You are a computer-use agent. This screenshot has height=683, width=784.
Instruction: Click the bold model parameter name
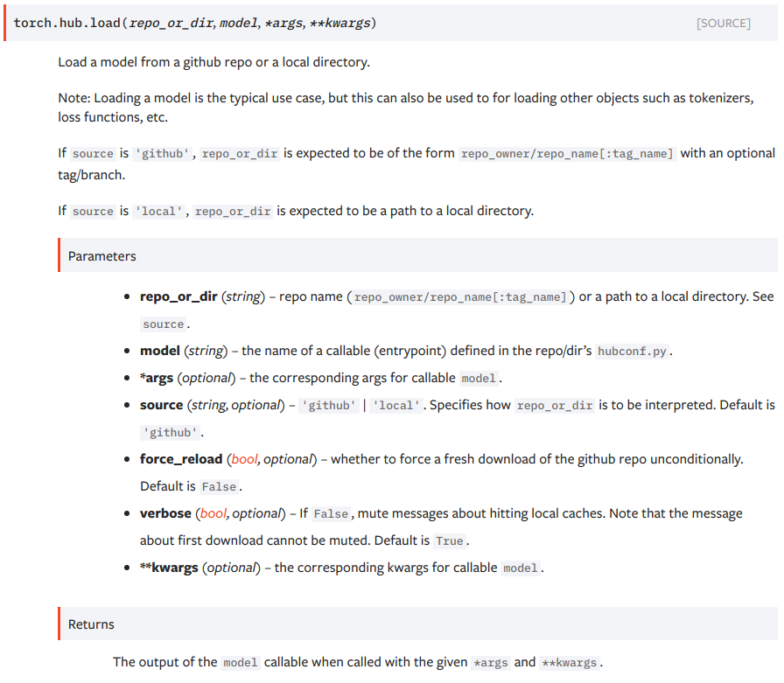click(160, 351)
